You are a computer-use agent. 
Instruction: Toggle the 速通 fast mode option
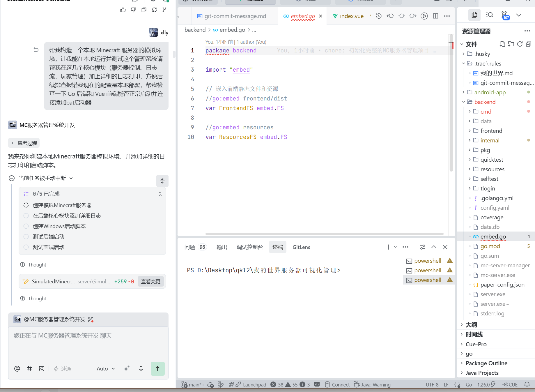(63, 369)
